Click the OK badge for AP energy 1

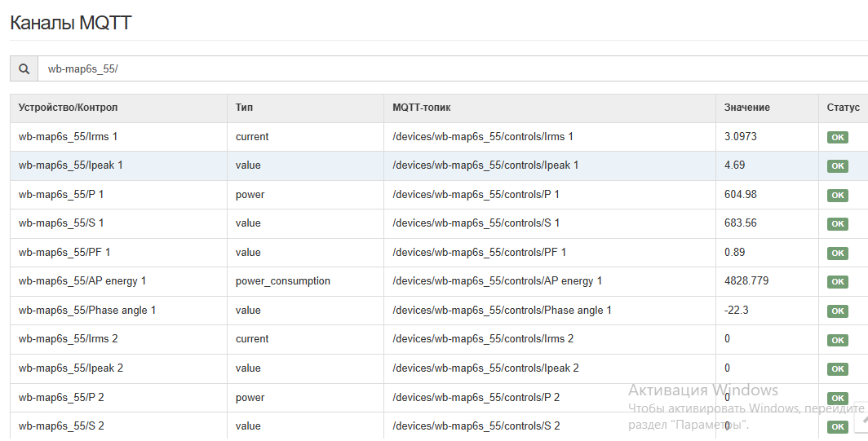tap(837, 282)
